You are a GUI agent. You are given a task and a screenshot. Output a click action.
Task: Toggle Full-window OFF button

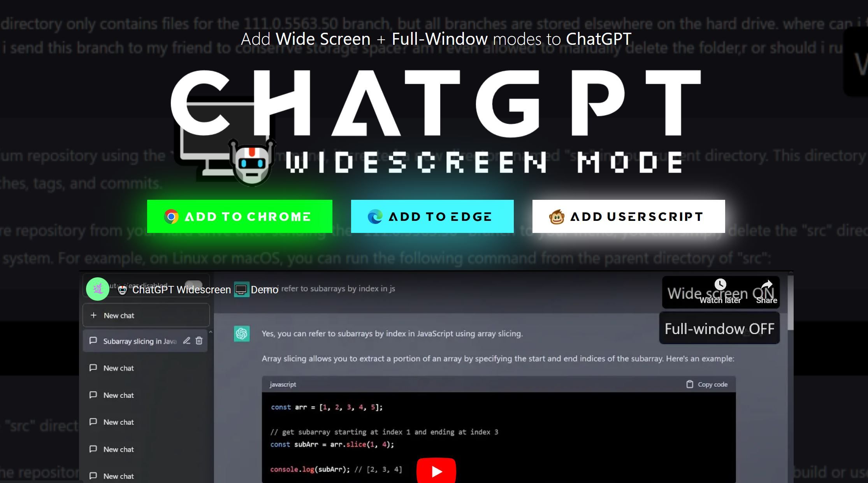point(719,328)
